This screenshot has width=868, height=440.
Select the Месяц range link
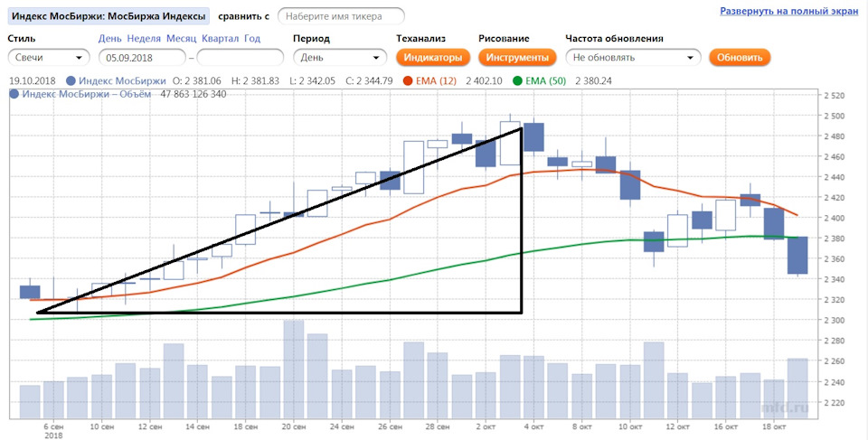click(182, 39)
